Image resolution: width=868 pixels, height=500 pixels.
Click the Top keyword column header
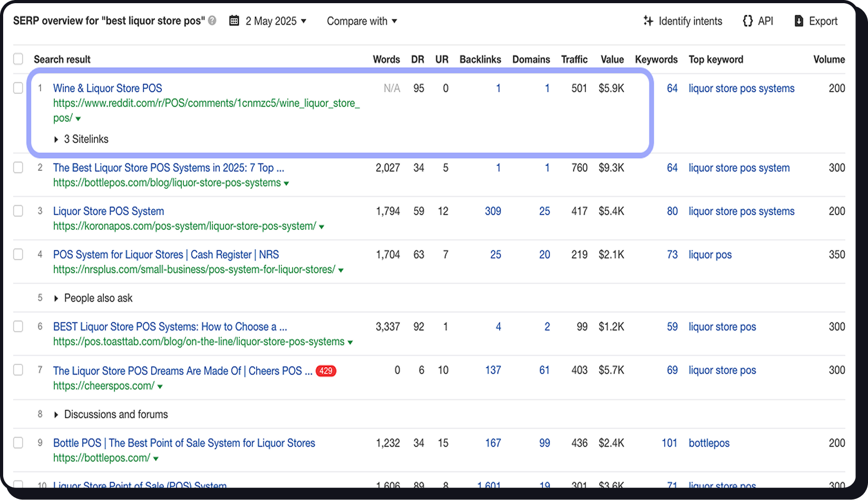point(716,59)
